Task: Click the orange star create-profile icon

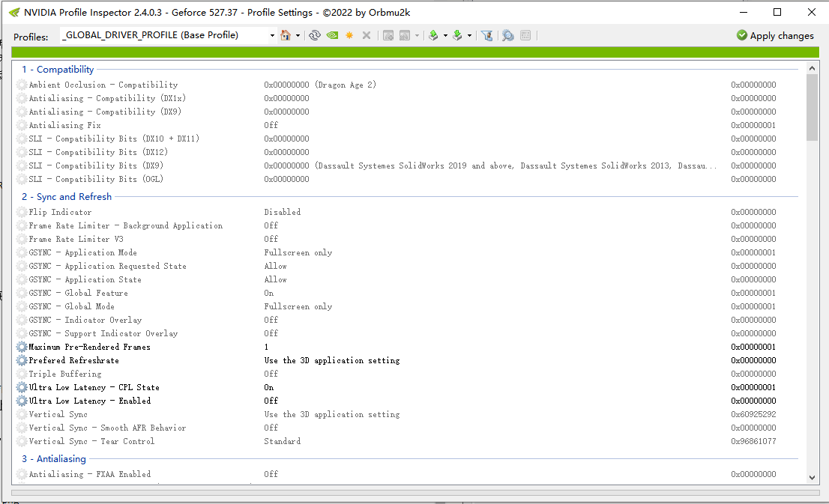Action: click(349, 35)
